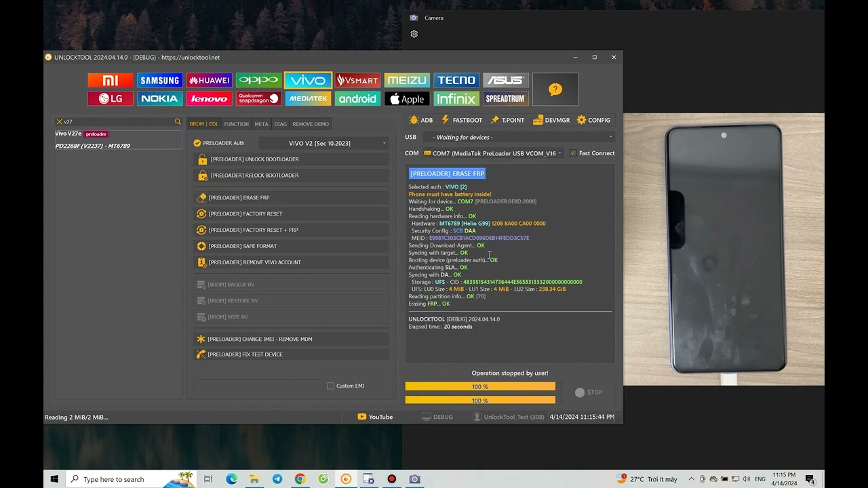The width and height of the screenshot is (868, 488).
Task: Pick the OPPO brand tile
Action: (x=259, y=81)
